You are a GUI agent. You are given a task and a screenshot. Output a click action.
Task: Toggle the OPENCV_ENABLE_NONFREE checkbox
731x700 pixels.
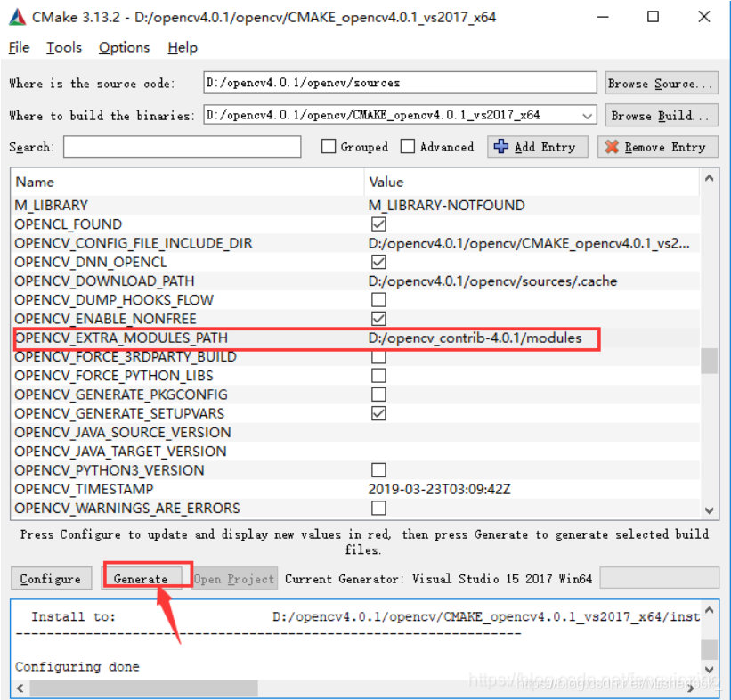point(378,319)
